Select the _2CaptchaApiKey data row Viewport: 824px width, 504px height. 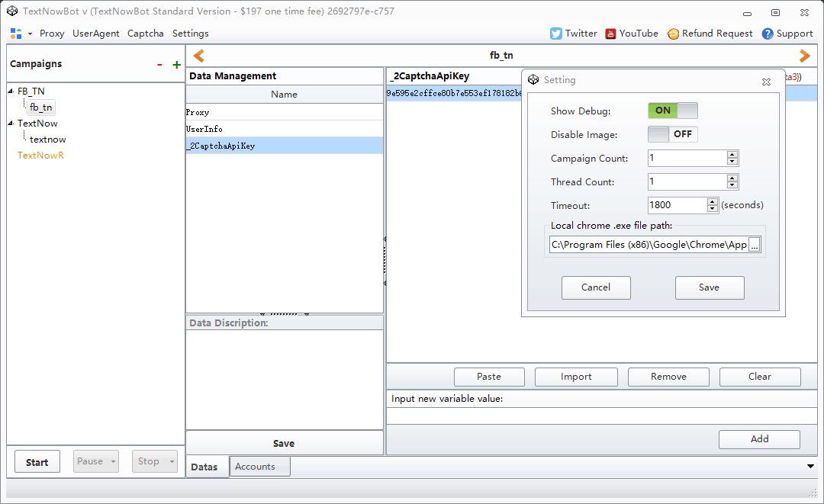(x=285, y=146)
